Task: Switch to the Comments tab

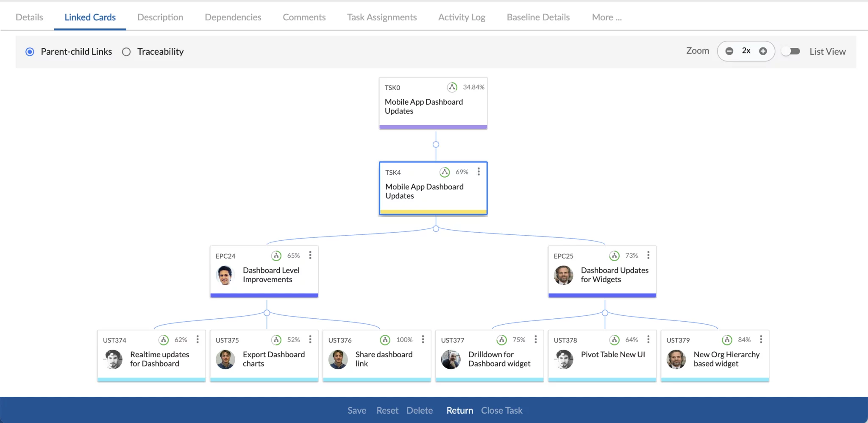Action: point(304,17)
